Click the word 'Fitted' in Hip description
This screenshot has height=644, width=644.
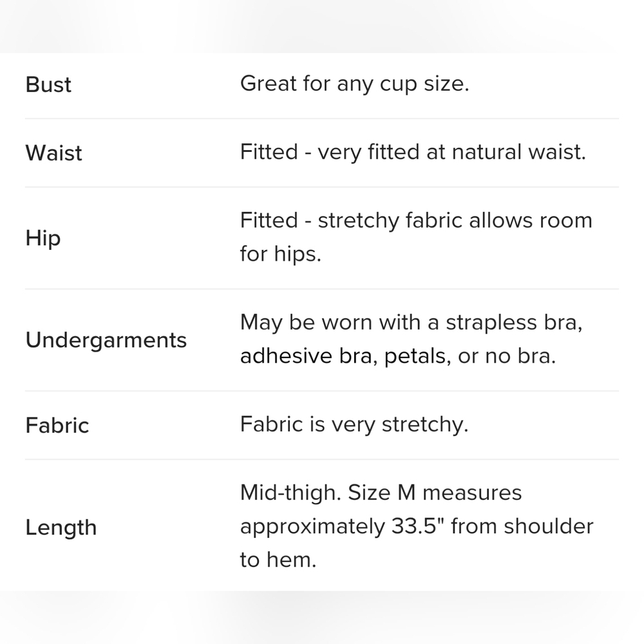269,220
